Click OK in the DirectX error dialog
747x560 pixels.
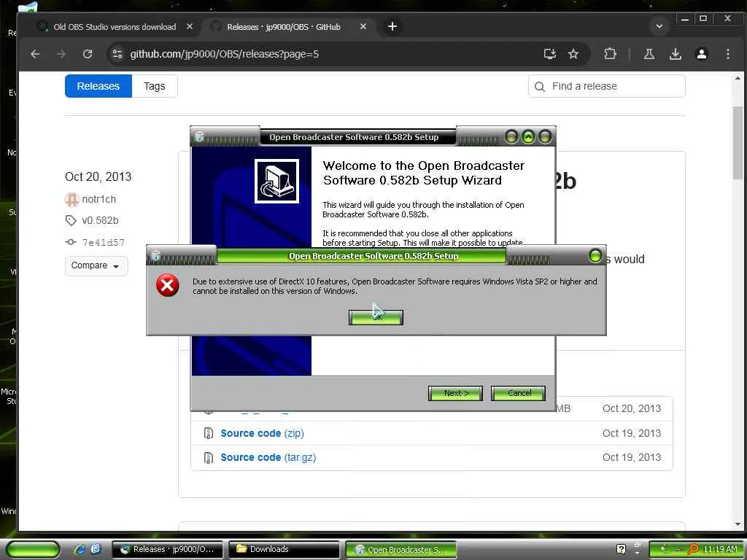376,318
